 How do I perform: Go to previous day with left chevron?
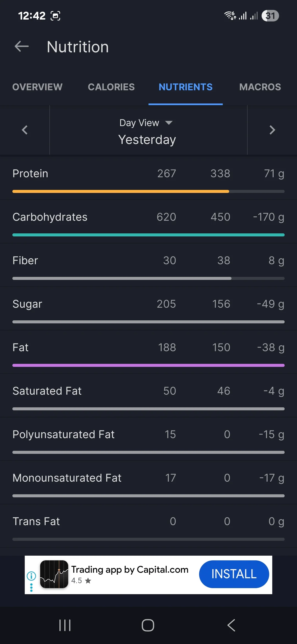pos(25,130)
